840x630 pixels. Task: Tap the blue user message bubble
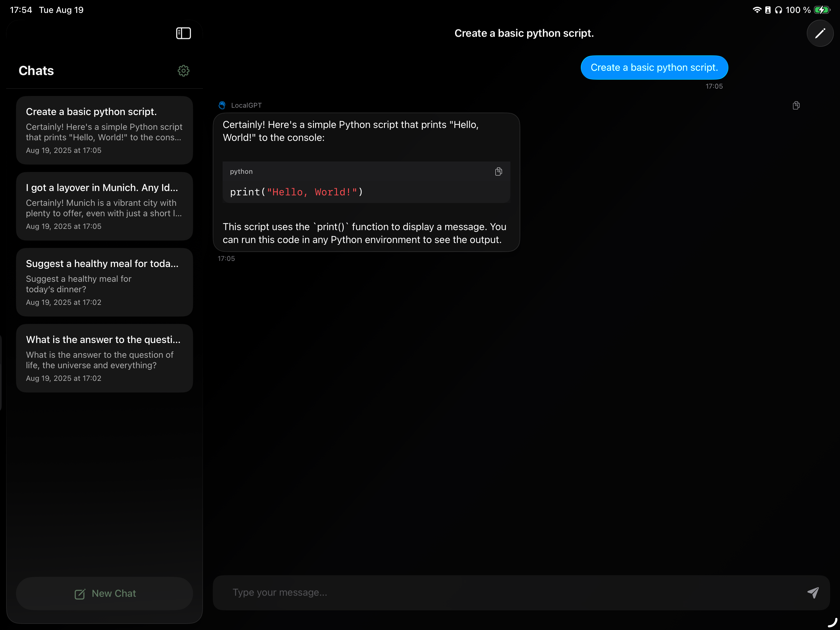click(654, 68)
